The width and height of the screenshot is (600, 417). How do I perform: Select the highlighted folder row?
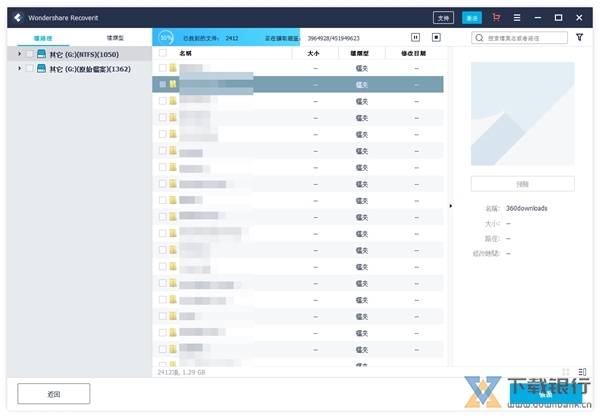298,84
